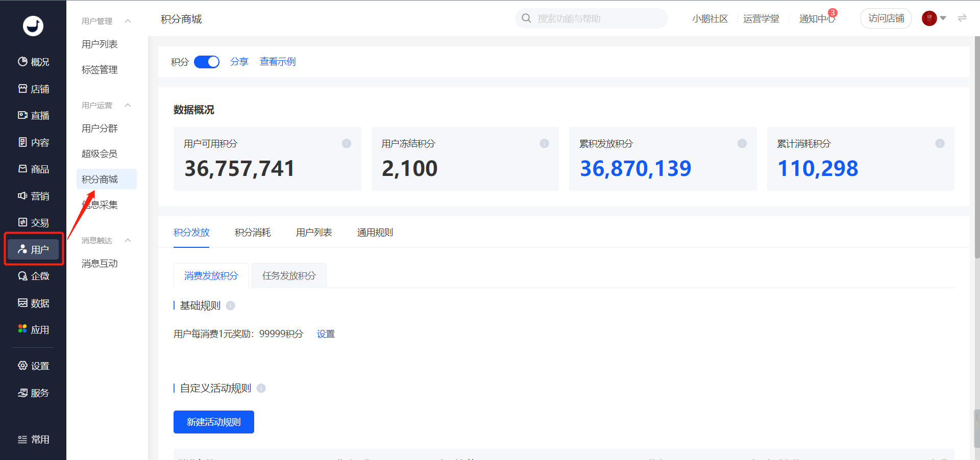Switch to the 通用规则 tab

pyautogui.click(x=375, y=233)
